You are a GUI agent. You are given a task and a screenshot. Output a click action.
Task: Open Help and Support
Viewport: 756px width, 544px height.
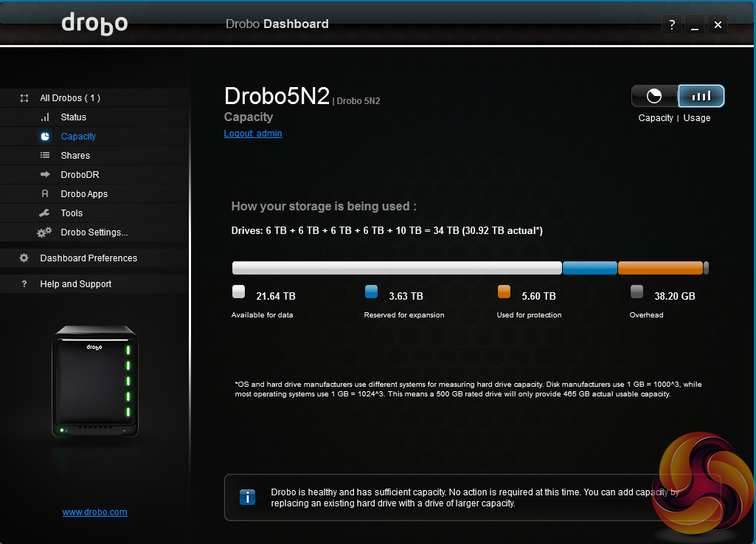click(x=94, y=284)
